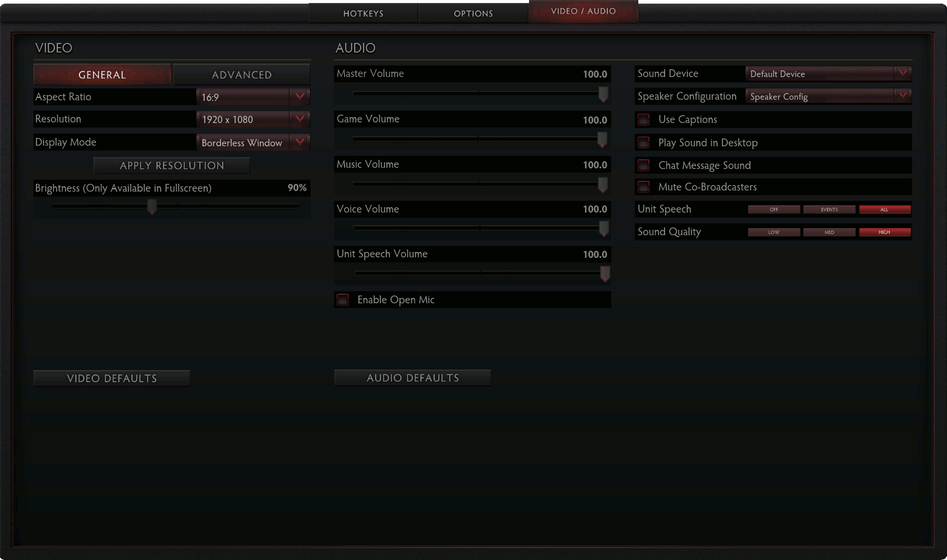Check Mute Co-Broadcasters option

point(644,187)
